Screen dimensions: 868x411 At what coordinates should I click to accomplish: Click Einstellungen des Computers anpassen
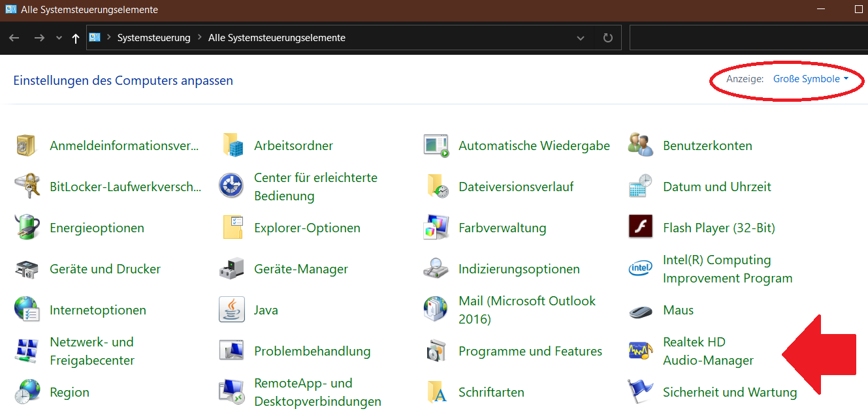point(123,80)
